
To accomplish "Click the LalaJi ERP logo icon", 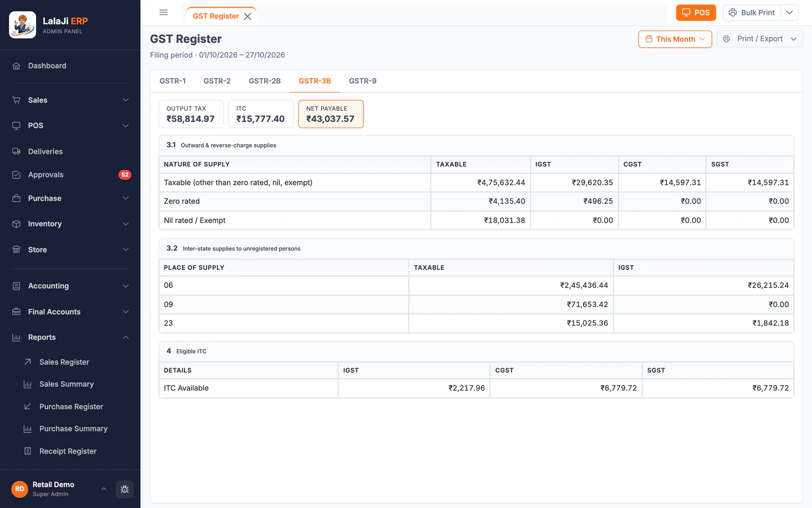I will (22, 25).
